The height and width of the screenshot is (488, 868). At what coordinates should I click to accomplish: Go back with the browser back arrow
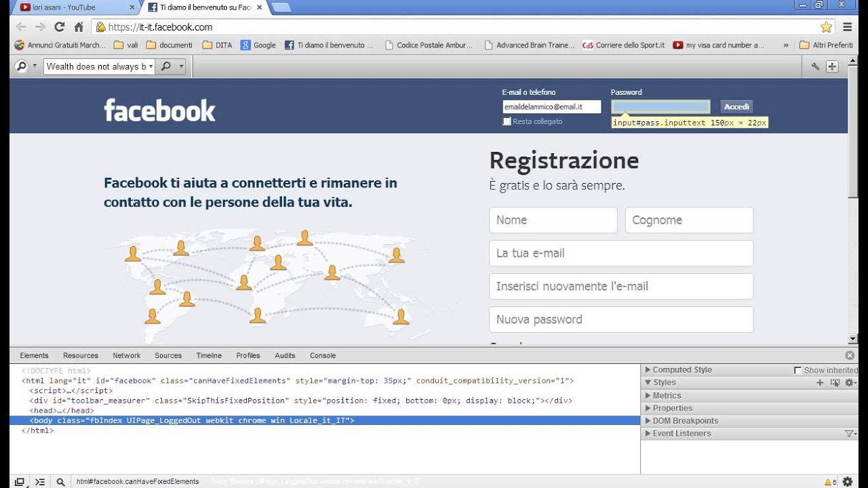click(21, 27)
